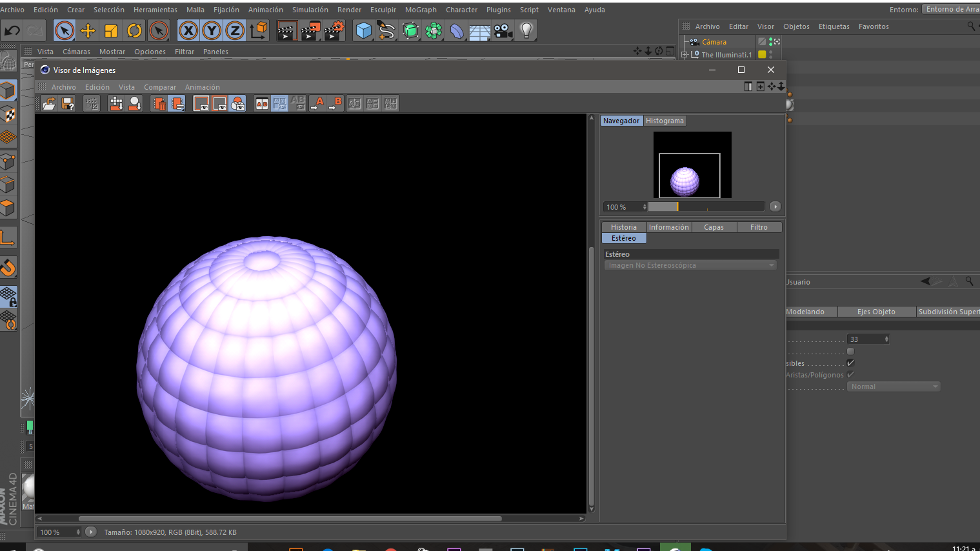
Task: Expand The Illuminati.1 tree item
Action: pyautogui.click(x=685, y=55)
